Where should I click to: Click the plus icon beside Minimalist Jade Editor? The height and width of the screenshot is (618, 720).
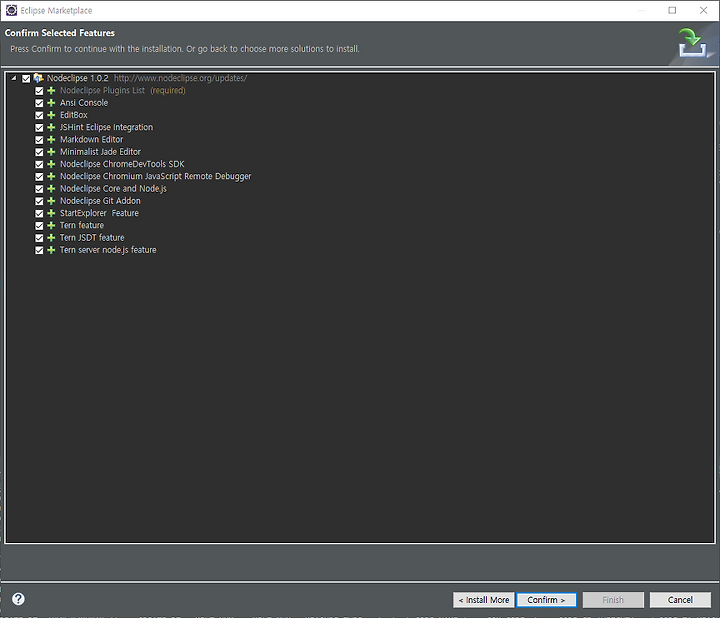(51, 152)
